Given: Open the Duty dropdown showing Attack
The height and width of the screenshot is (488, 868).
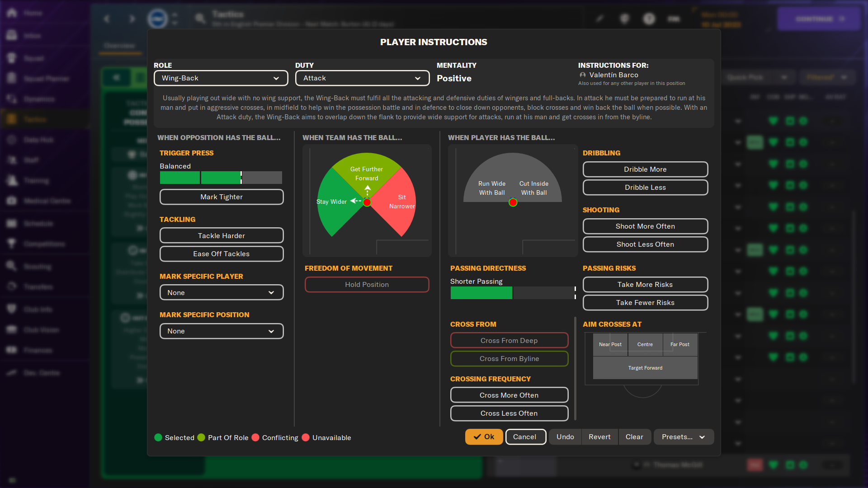Looking at the screenshot, I should click(362, 78).
